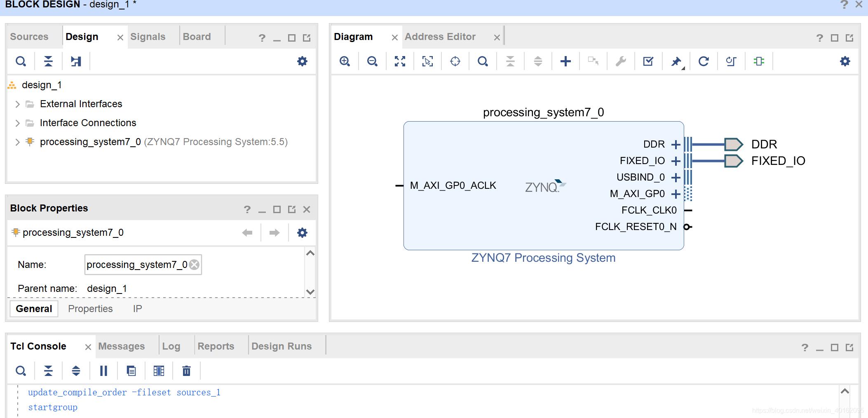The height and width of the screenshot is (418, 868).
Task: Click the hierarchy icon in Design panel
Action: pyautogui.click(x=76, y=61)
